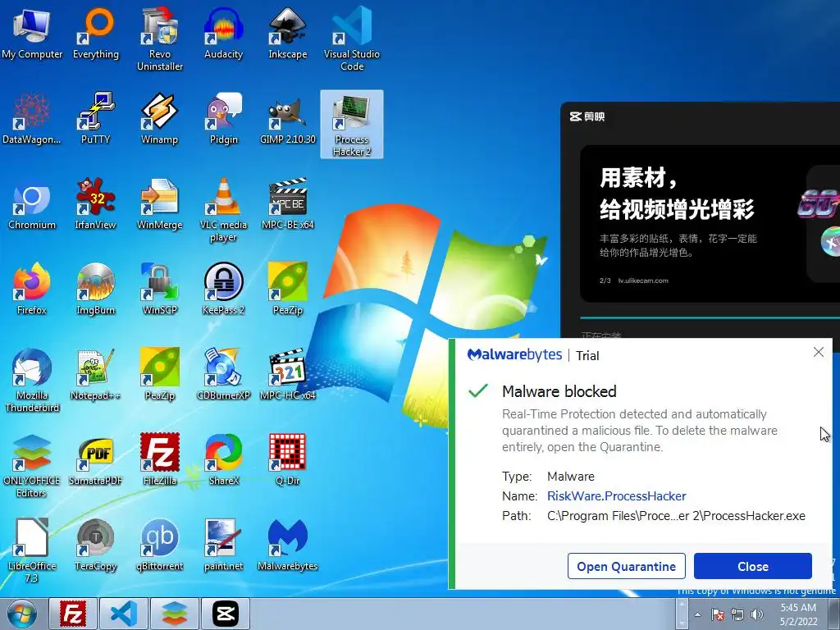Dismiss Malwarebytes popup with X button

pos(819,352)
